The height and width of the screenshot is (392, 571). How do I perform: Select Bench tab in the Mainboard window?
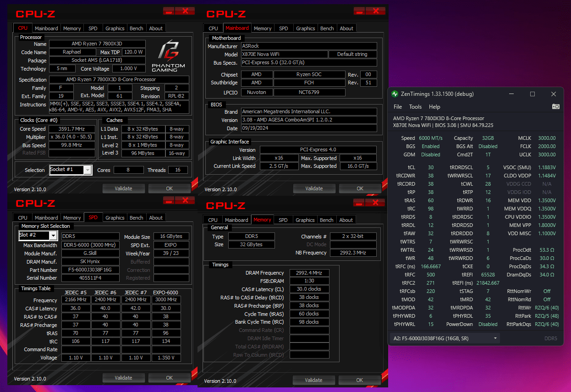[x=327, y=28]
